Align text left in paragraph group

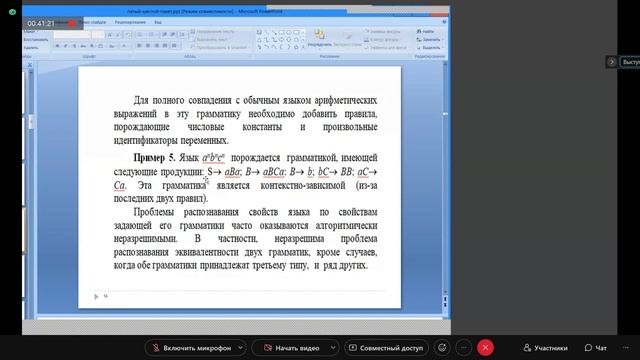139,46
